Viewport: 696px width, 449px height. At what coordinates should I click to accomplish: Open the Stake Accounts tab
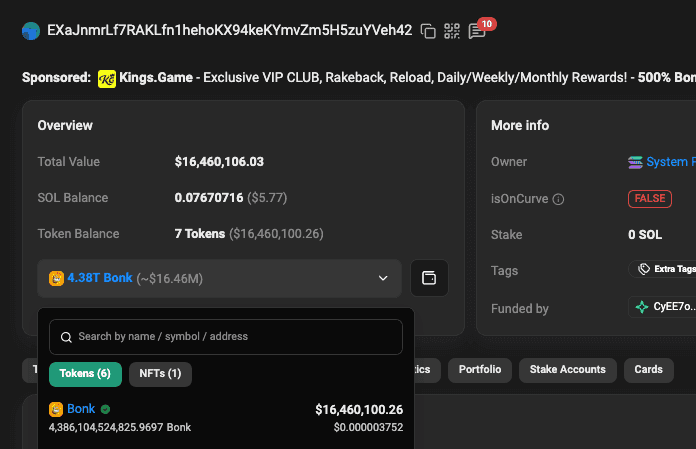[568, 370]
